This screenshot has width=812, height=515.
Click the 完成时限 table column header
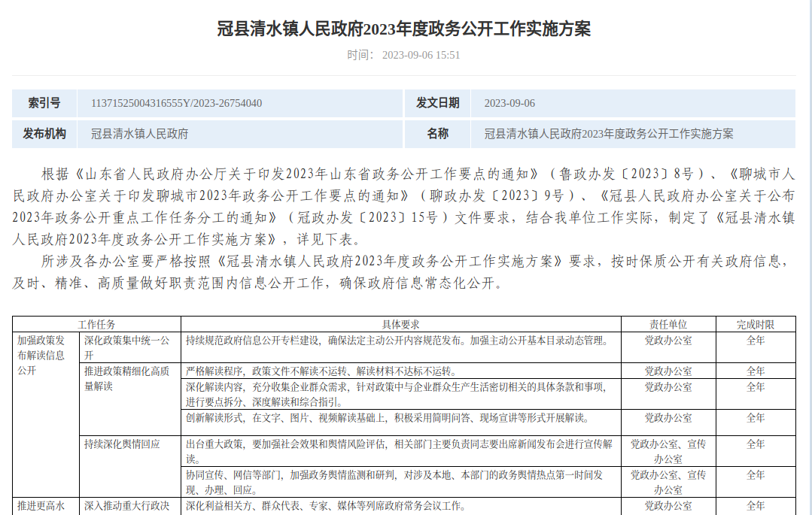coord(755,324)
